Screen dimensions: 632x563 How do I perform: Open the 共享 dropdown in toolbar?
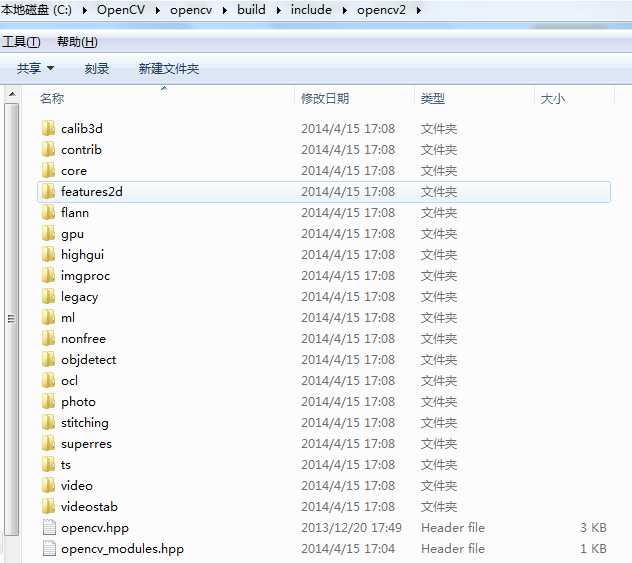pos(35,69)
